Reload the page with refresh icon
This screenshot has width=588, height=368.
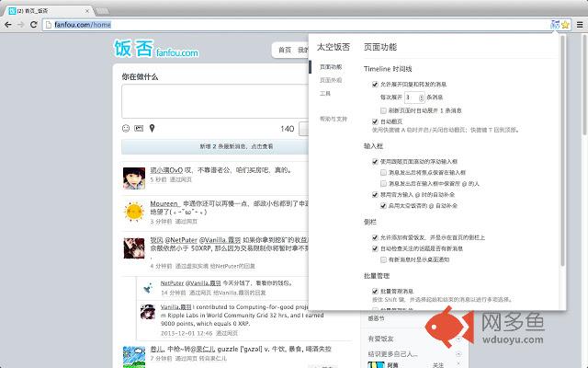point(34,25)
